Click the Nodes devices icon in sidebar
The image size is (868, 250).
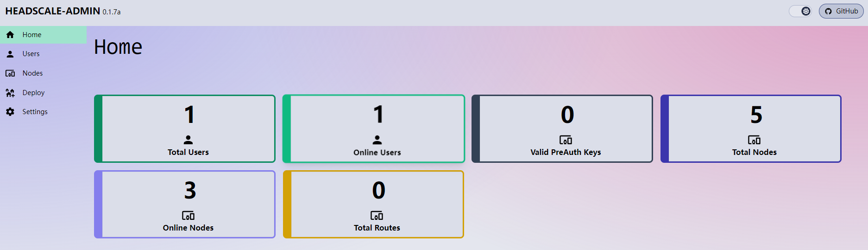(10, 73)
